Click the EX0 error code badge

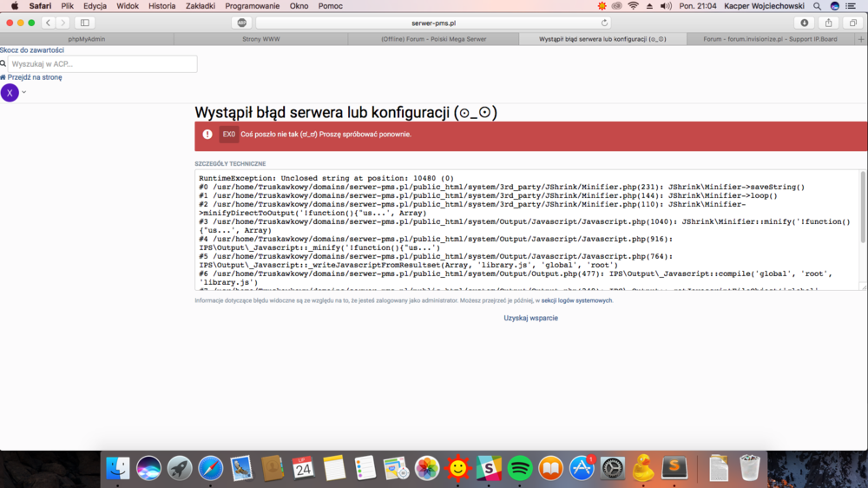228,134
